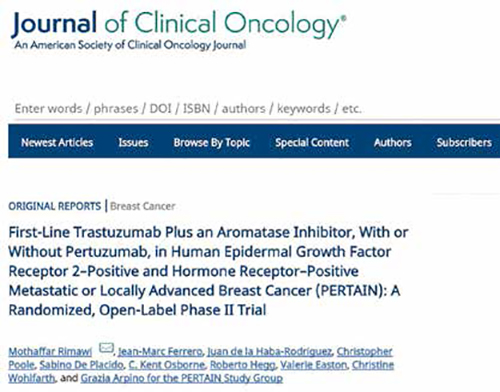This screenshot has width=500, height=392.
Task: Click author Juan de la Haba-Rodriguez
Action: [269, 351]
